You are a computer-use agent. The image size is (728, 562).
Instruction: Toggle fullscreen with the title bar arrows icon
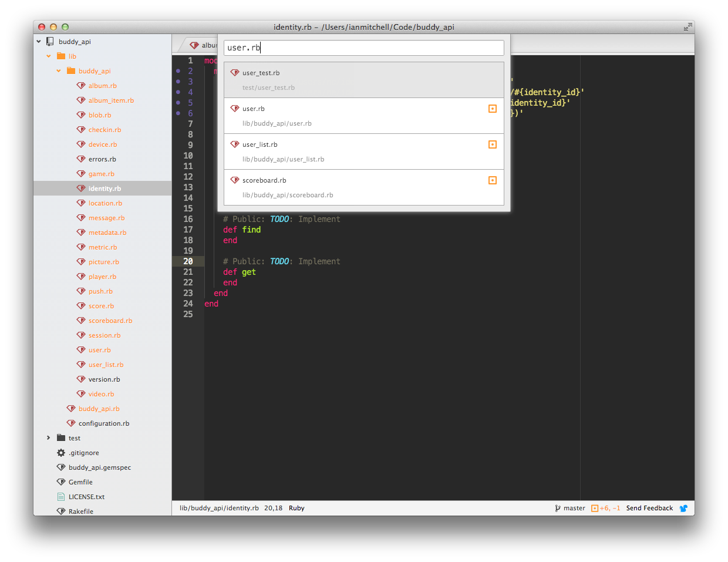click(x=687, y=27)
